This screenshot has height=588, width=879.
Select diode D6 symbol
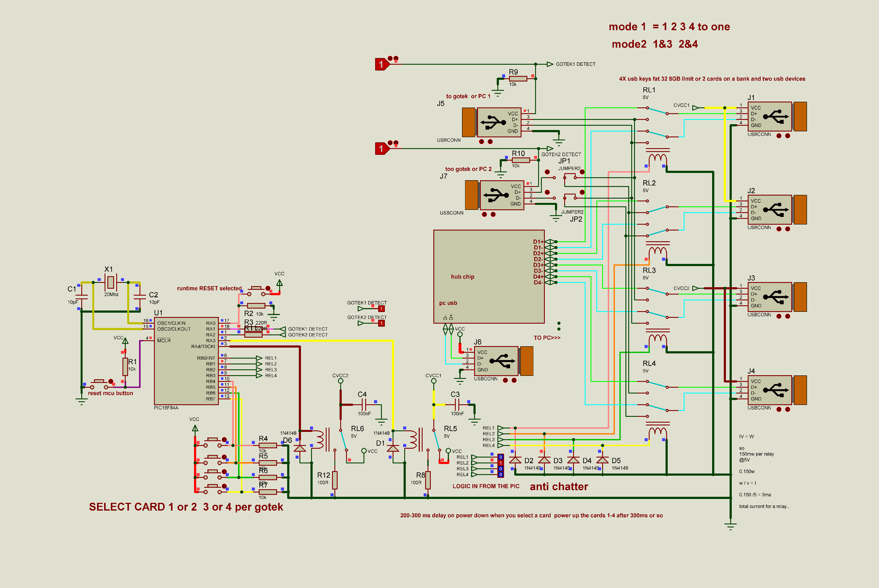click(300, 448)
